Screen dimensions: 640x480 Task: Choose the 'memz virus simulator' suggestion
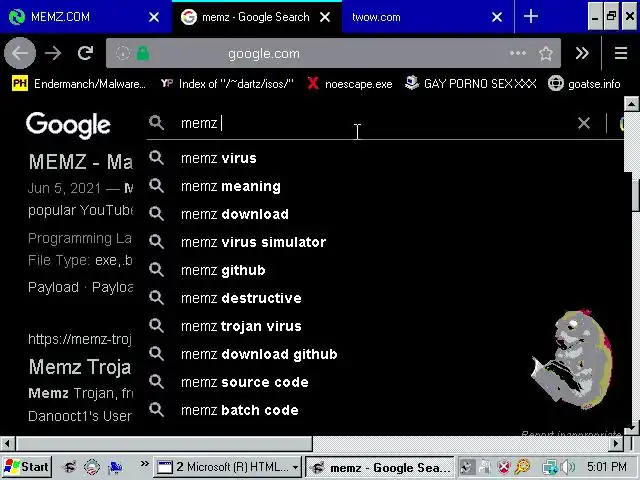point(384,242)
